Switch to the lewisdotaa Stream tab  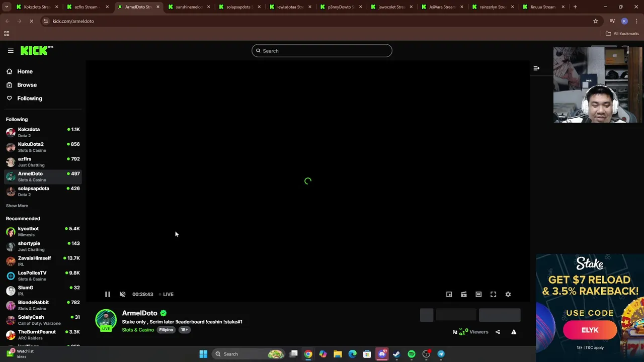290,7
